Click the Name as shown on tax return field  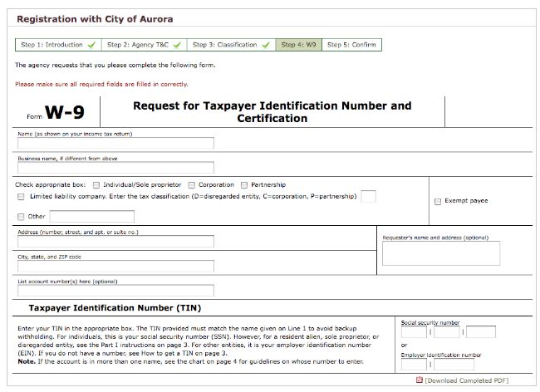click(115, 143)
